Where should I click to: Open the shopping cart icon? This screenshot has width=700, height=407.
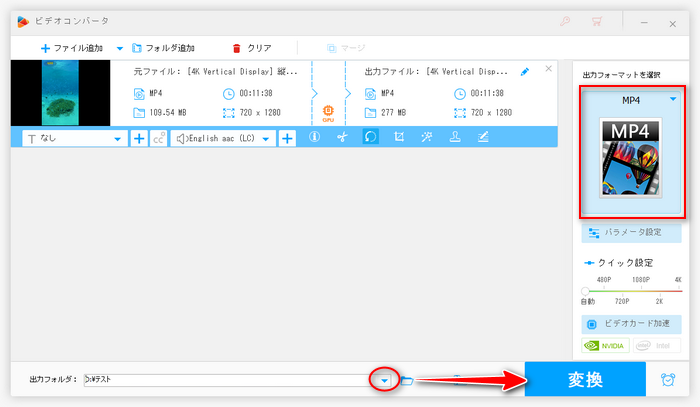click(597, 21)
